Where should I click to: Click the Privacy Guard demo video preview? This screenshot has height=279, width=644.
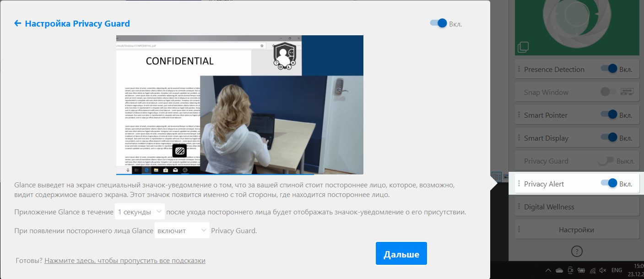click(240, 104)
